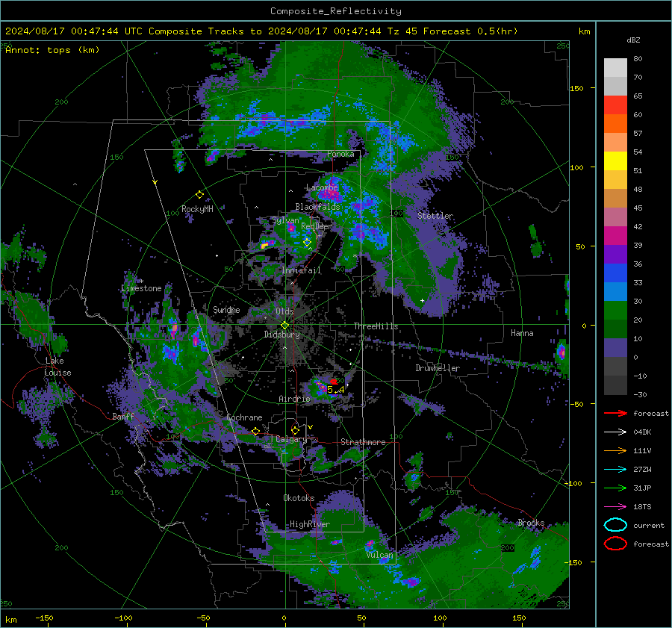Click the Calgary city label
Image resolution: width=672 pixels, height=628 pixels.
pos(291,439)
